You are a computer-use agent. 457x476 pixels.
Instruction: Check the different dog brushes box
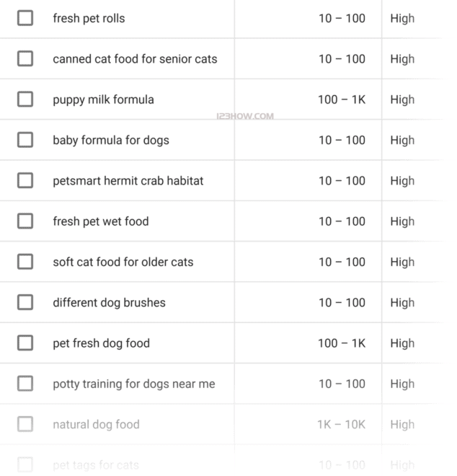[x=25, y=302]
